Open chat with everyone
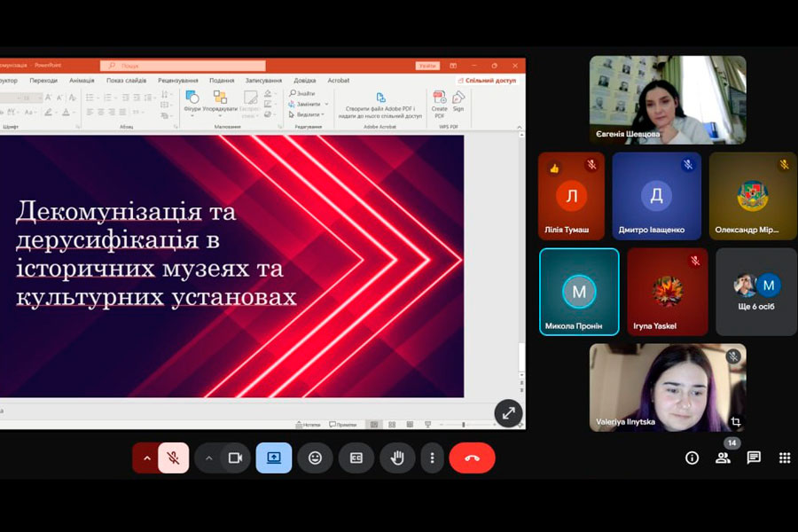Image resolution: width=798 pixels, height=532 pixels. [754, 458]
